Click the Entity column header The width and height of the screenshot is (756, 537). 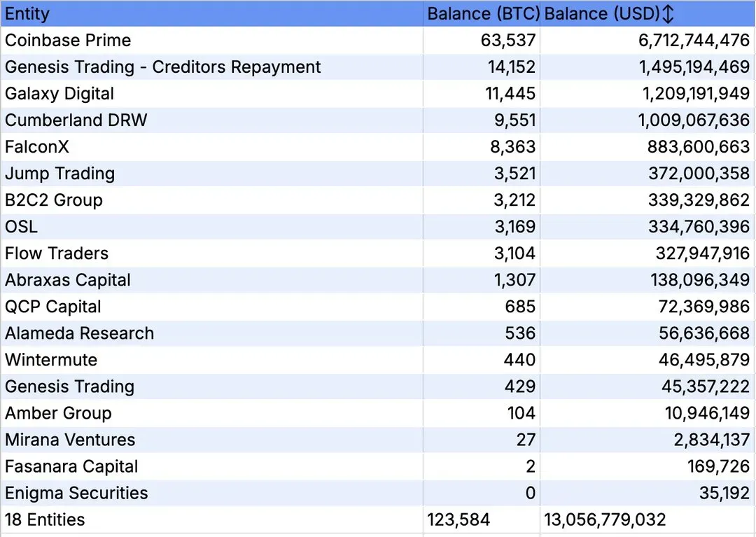pos(27,14)
